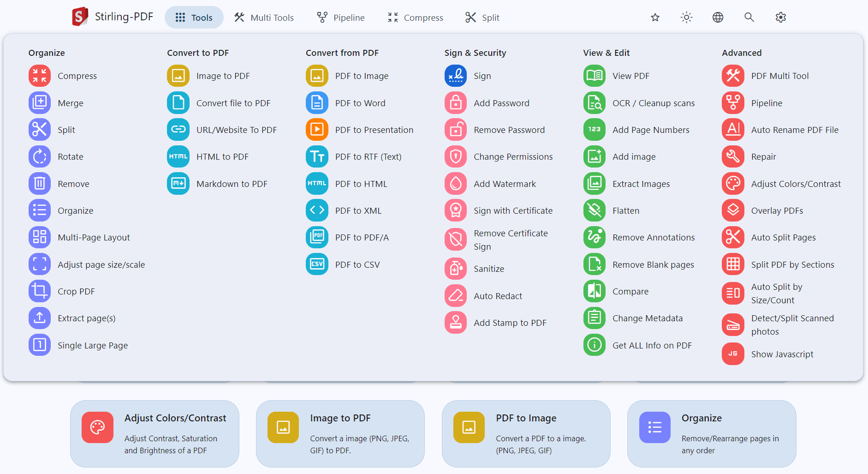Screen dimensions: 868x474
Task: Open the Markdown to PDF tool
Action: pyautogui.click(x=232, y=183)
